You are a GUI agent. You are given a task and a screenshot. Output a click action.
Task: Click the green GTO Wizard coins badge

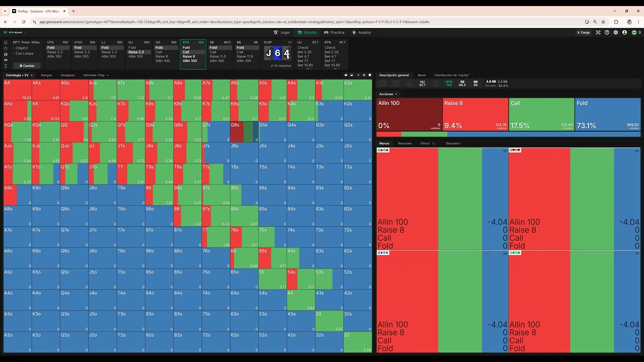pyautogui.click(x=636, y=32)
